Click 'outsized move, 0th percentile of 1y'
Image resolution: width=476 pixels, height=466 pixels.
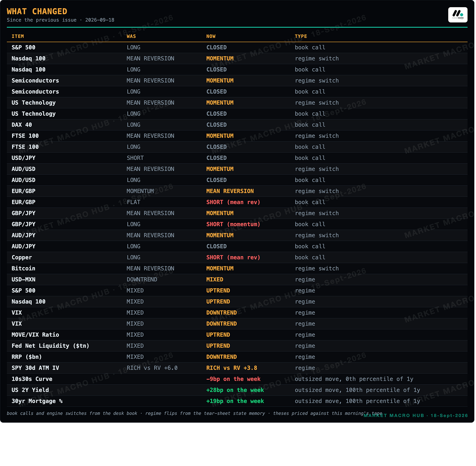(354, 379)
